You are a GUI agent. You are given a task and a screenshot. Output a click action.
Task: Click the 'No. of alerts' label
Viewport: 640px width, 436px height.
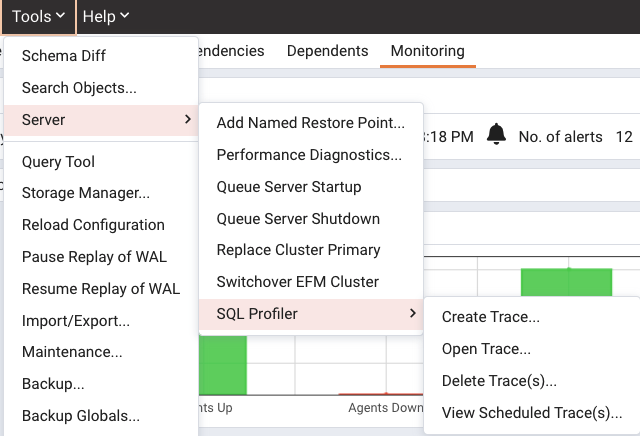coord(560,137)
